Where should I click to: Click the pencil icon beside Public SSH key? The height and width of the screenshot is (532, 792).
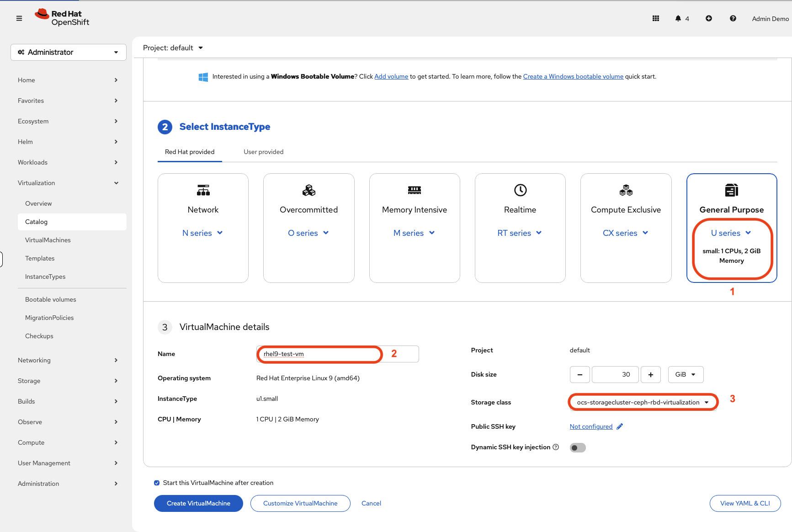point(620,426)
